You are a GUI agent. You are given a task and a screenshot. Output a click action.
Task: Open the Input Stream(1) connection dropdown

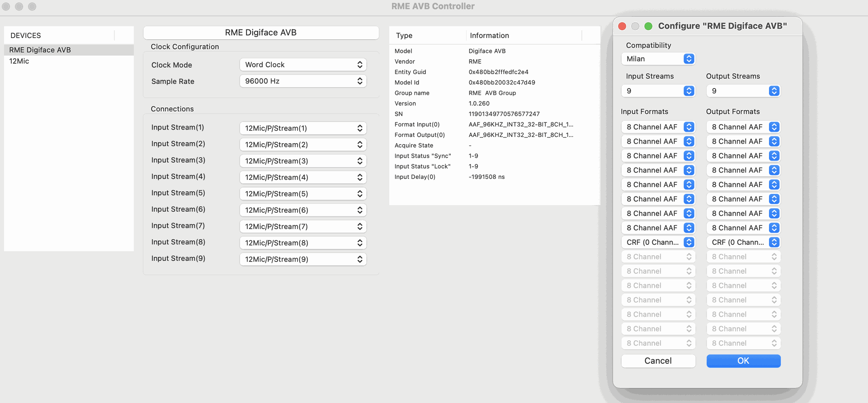[302, 128]
